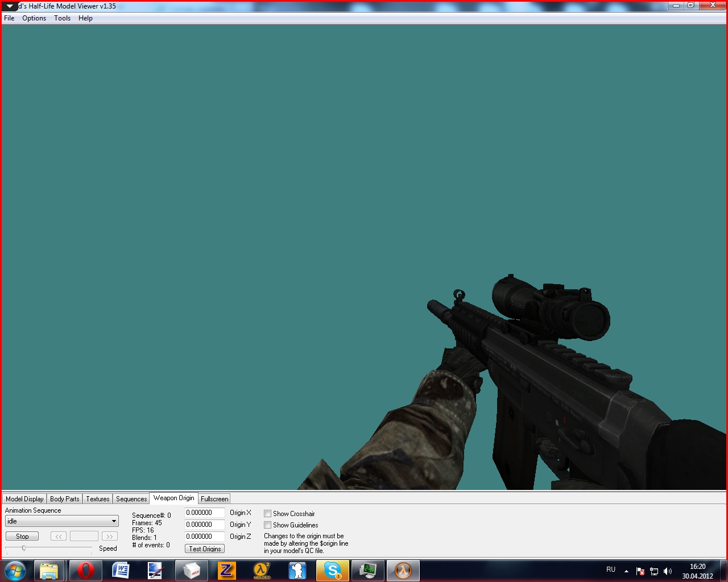728x582 pixels.
Task: Click the 'FPS: 16' info text
Action: (143, 530)
